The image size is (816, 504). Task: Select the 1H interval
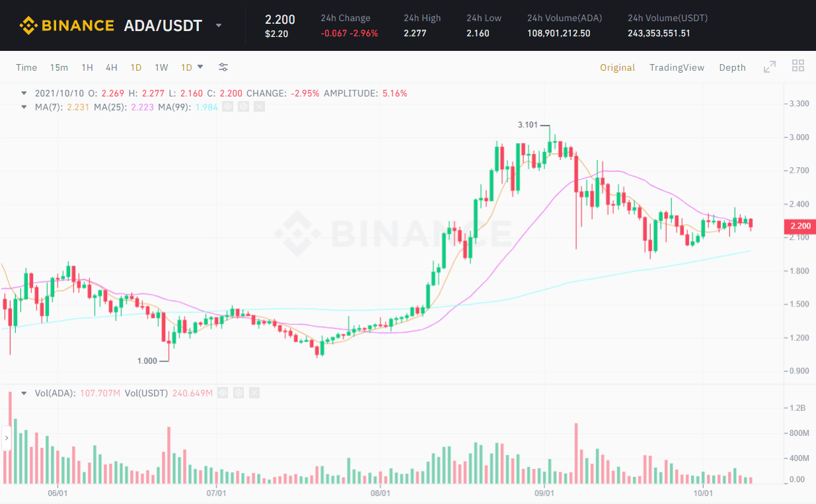tap(87, 67)
